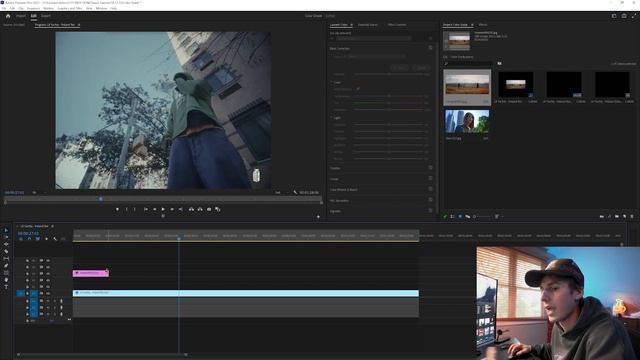Open the Sequence menu
This screenshot has width=640, height=360.
tap(33, 8)
